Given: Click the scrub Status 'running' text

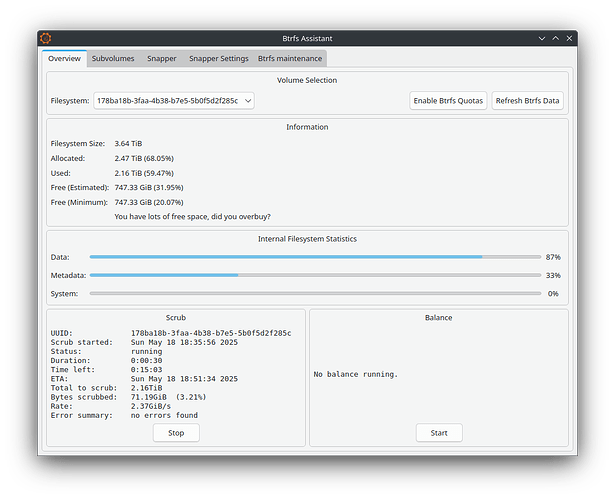Looking at the screenshot, I should click(146, 352).
